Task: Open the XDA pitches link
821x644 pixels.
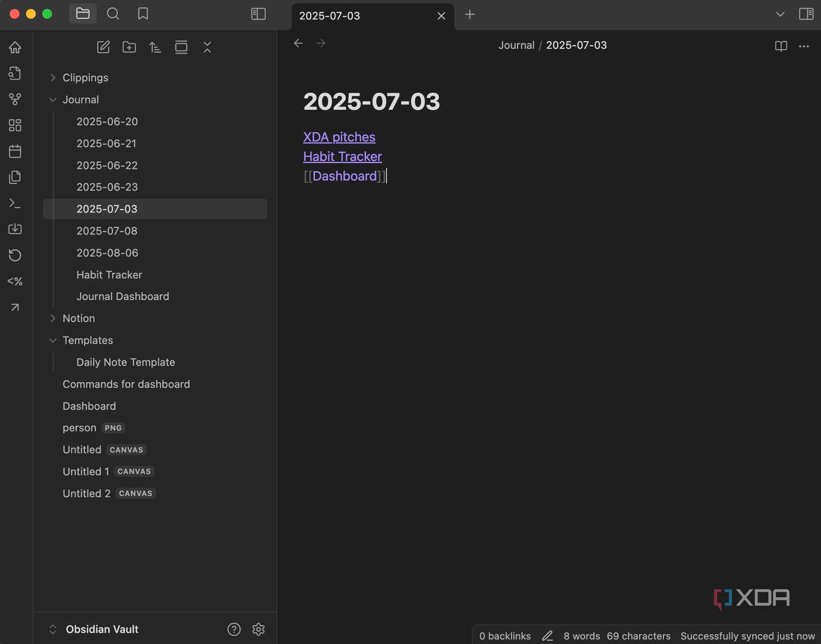Action: [339, 137]
